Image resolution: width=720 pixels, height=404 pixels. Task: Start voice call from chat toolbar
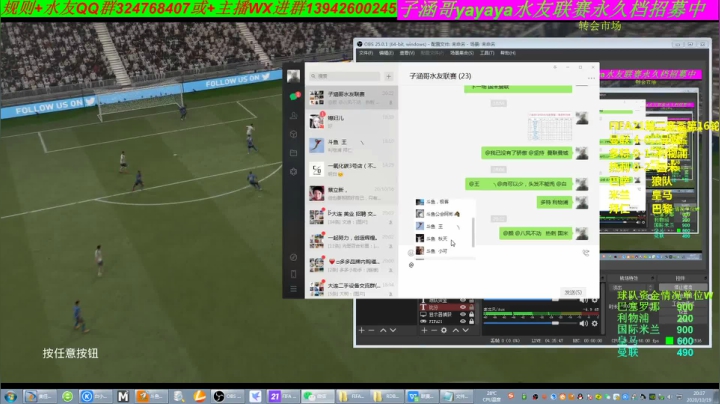point(586,253)
